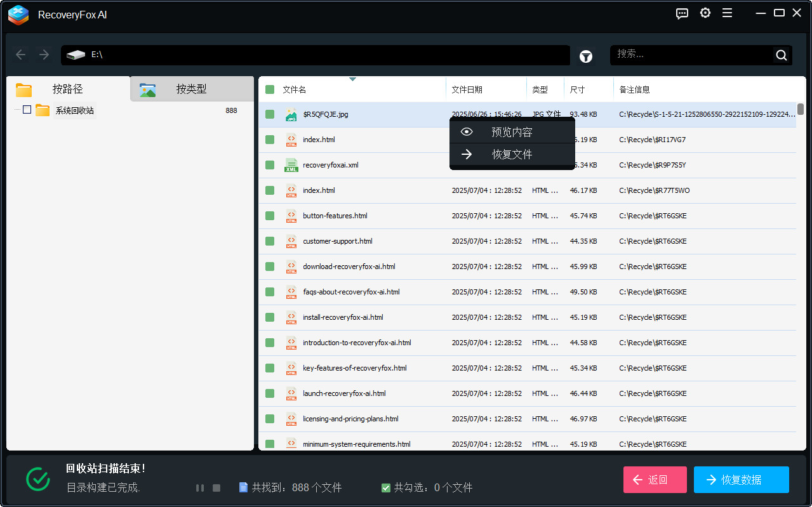Open the hamburger menu icon
The width and height of the screenshot is (812, 507).
727,13
